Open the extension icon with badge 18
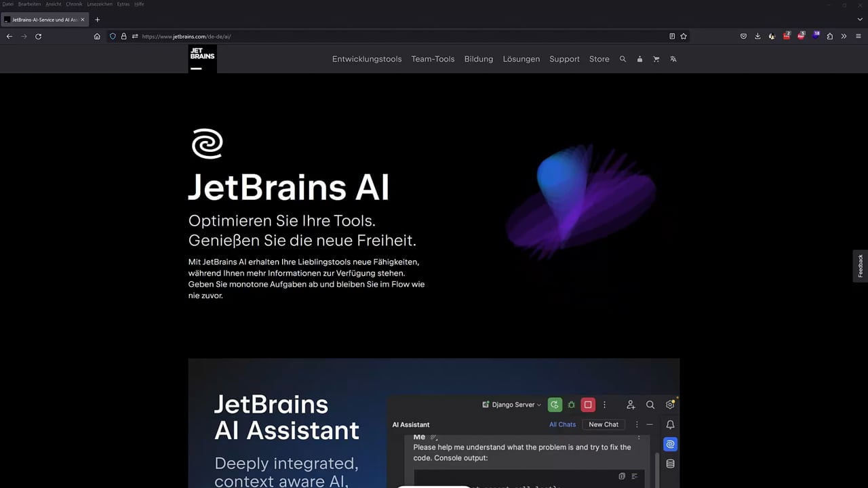 coord(816,36)
